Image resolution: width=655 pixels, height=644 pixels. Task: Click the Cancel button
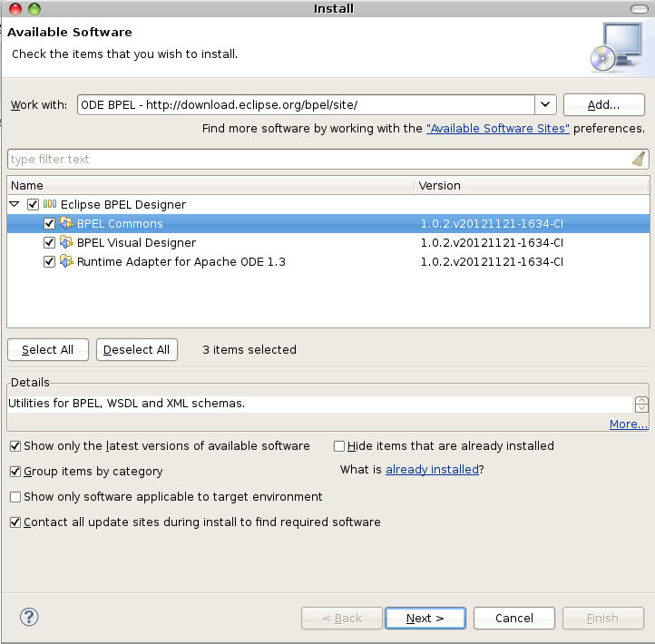click(x=514, y=618)
